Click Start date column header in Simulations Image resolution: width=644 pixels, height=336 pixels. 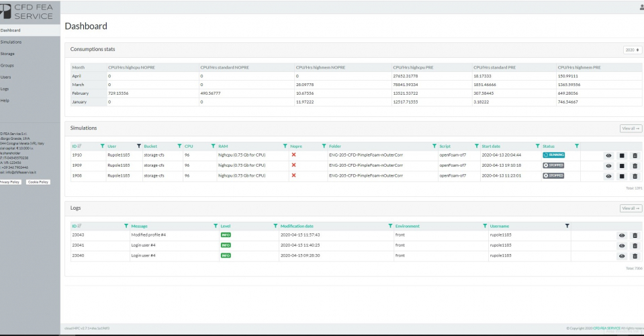(x=491, y=146)
